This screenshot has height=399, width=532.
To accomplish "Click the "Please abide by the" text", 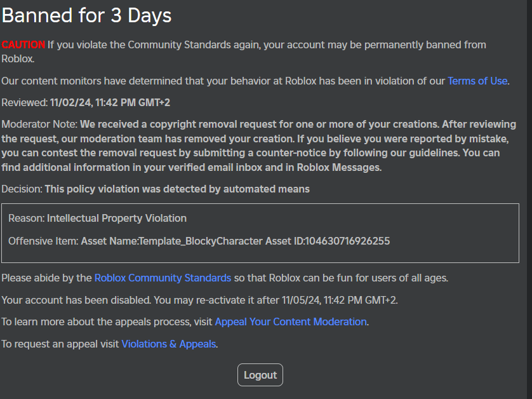I will coord(47,278).
